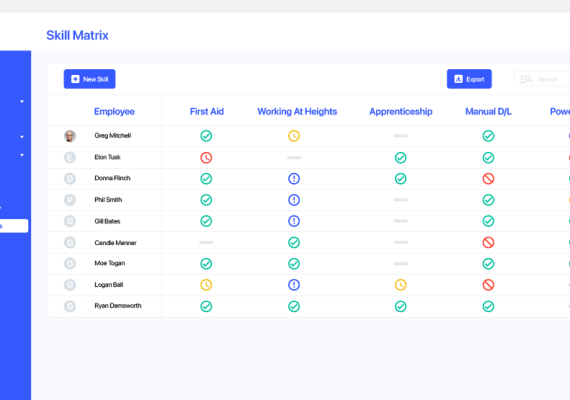Viewport: 570px width, 400px height.
Task: Open Elon Tusk's Manual D/L check icon
Action: (x=488, y=157)
